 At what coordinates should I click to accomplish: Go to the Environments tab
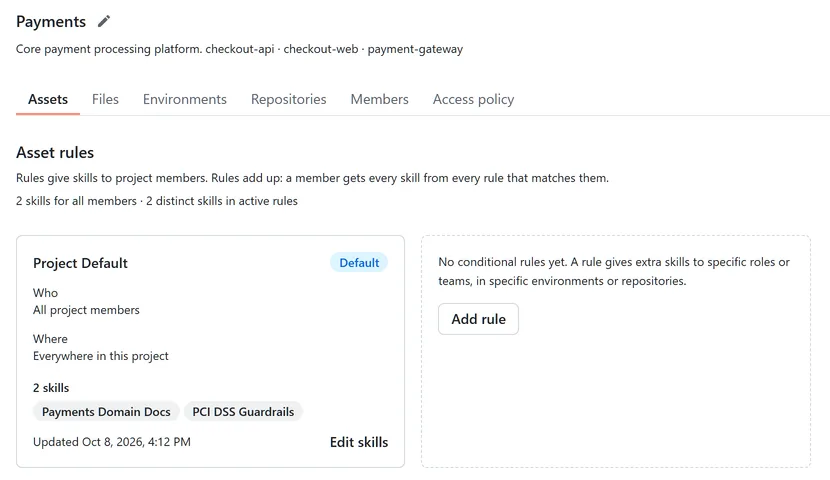(185, 99)
